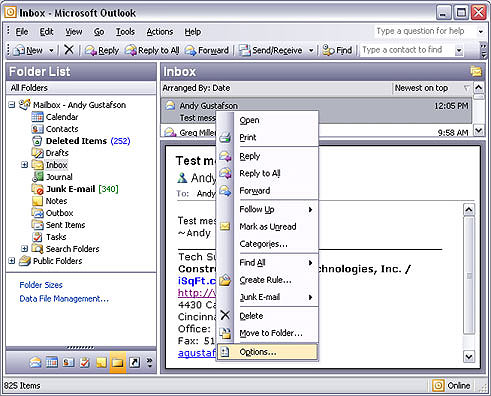The width and height of the screenshot is (491, 396).
Task: Choose Open in the context menu
Action: [x=268, y=120]
